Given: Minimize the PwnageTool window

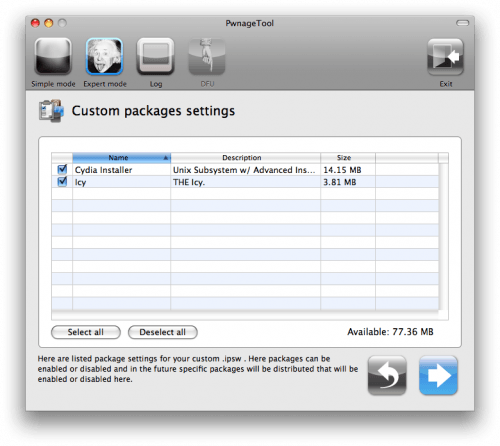Looking at the screenshot, I should point(49,23).
